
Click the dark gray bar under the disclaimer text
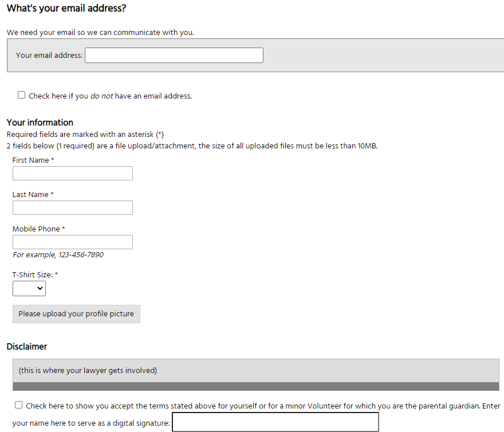coord(255,387)
